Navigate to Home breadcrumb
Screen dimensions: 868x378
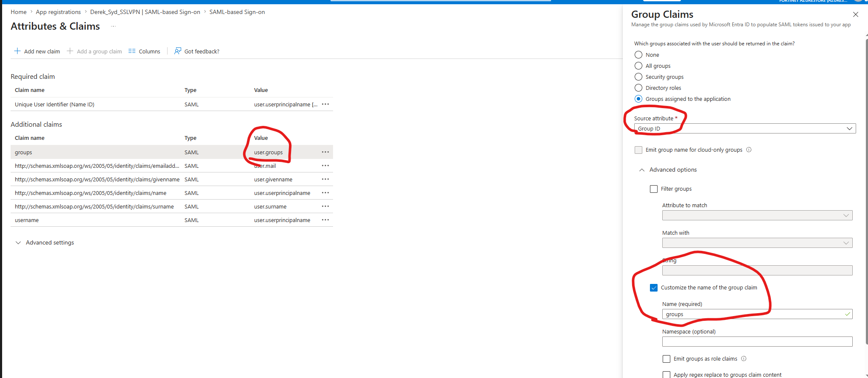[19, 12]
